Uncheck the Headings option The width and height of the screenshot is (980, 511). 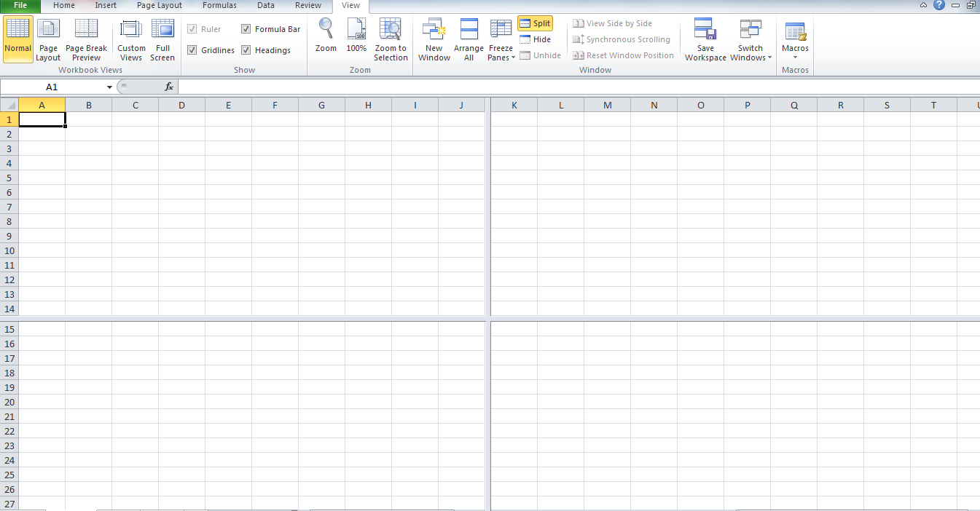(246, 49)
